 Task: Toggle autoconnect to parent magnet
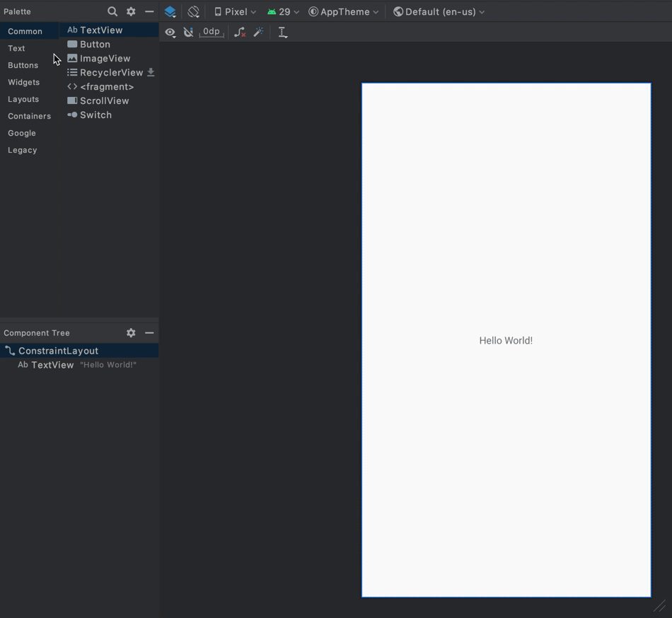tap(188, 32)
